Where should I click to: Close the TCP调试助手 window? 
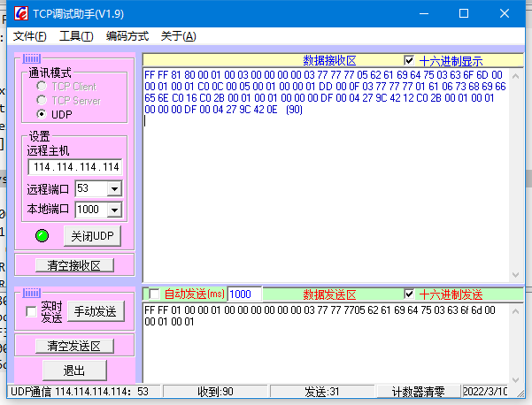click(505, 13)
